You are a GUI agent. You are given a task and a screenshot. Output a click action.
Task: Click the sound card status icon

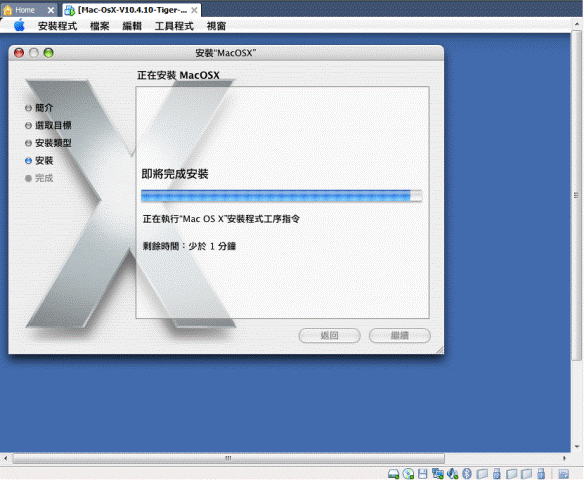pos(453,474)
